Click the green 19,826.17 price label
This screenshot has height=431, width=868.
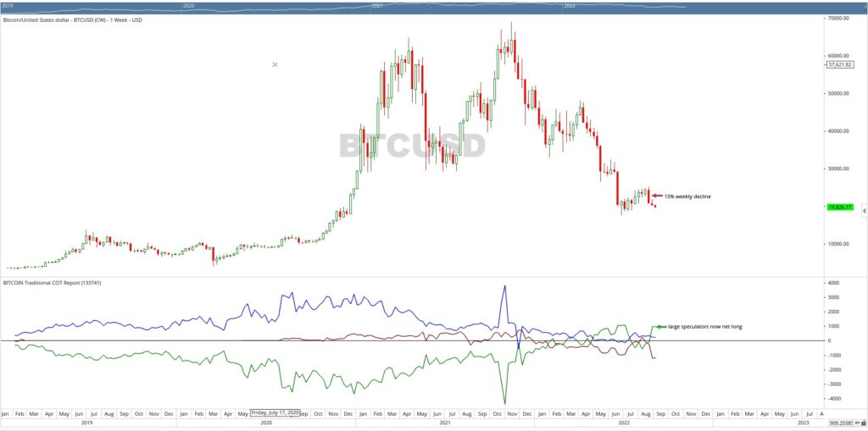pos(840,207)
